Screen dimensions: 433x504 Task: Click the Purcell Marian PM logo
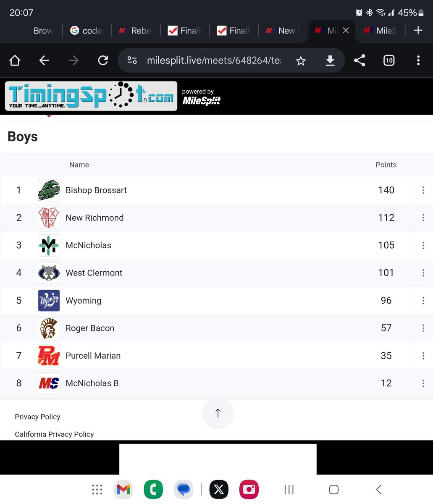[x=49, y=356]
